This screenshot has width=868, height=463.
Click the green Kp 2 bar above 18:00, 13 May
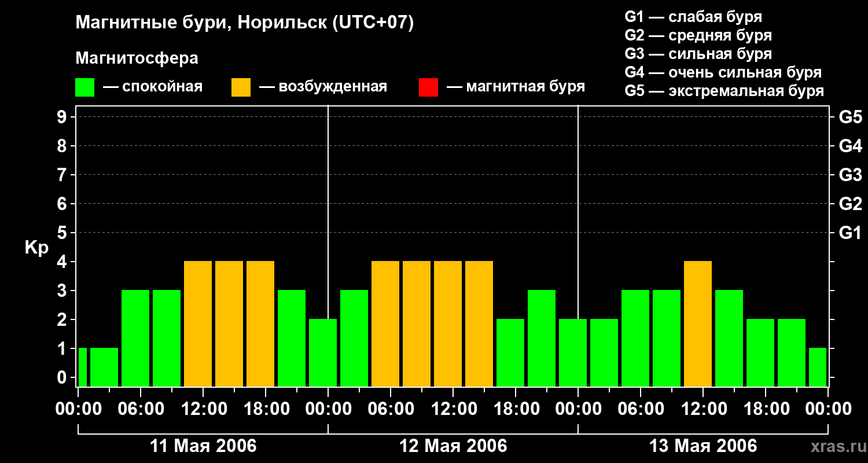760,353
